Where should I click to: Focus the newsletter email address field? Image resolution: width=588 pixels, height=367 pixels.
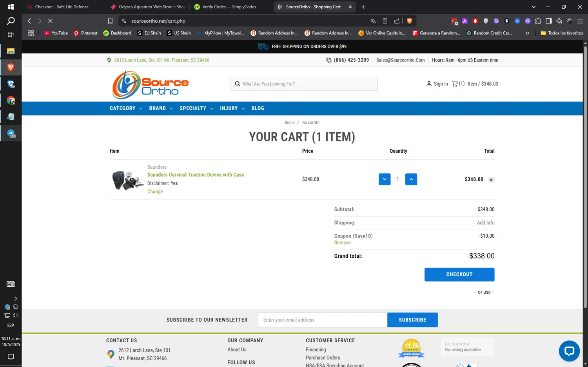(x=323, y=320)
